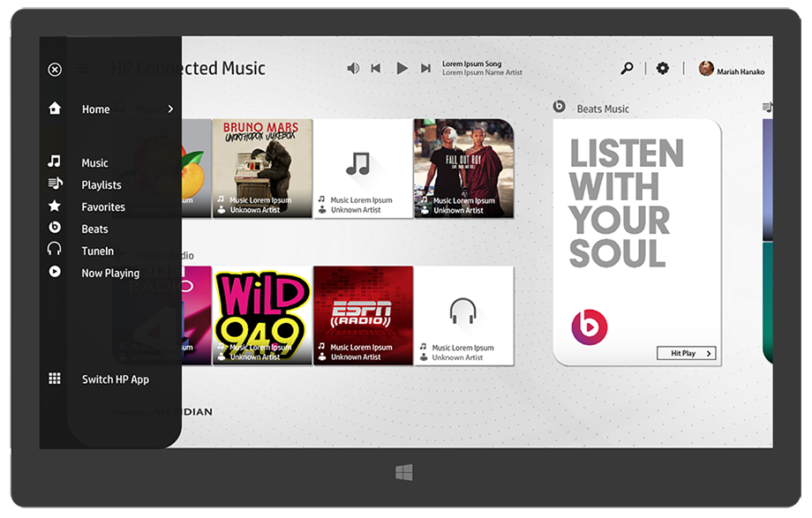This screenshot has width=812, height=518.
Task: Open search with the magnifier icon
Action: (x=628, y=68)
